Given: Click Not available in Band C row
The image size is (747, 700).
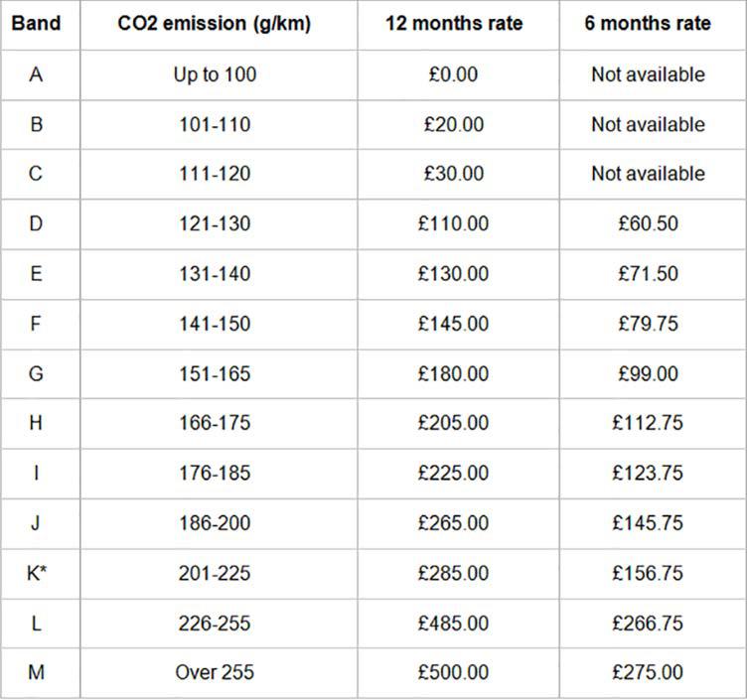Looking at the screenshot, I should (x=648, y=174).
